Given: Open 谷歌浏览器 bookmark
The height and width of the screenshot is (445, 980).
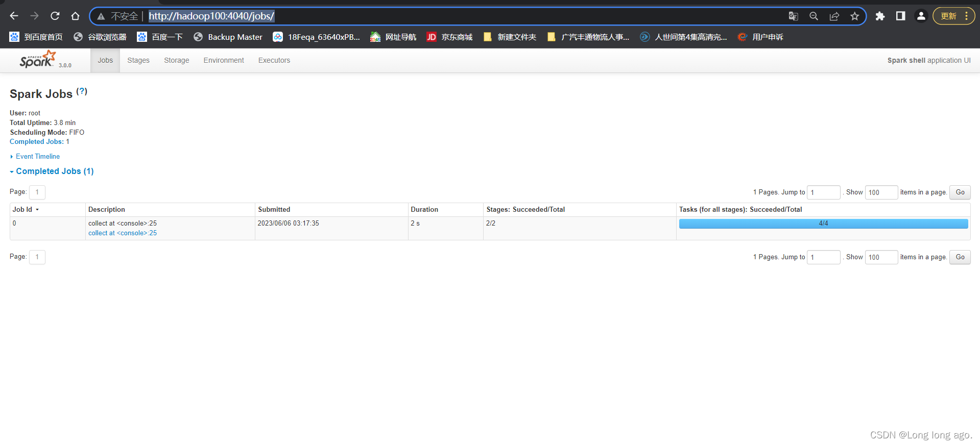Looking at the screenshot, I should (x=100, y=37).
